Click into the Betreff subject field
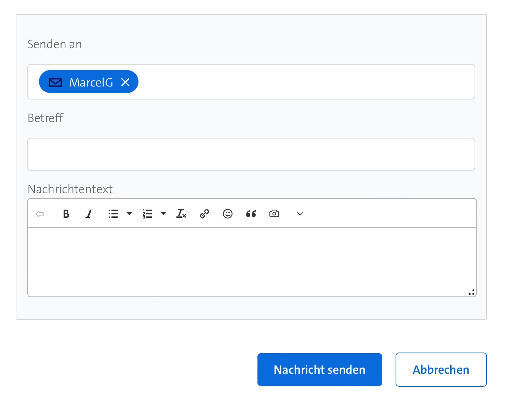This screenshot has height=411, width=532. click(x=251, y=154)
